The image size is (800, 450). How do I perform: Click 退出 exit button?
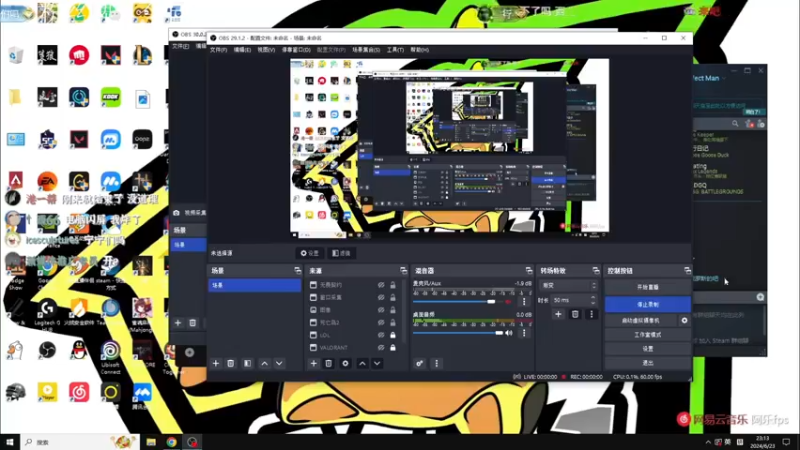[x=647, y=363]
